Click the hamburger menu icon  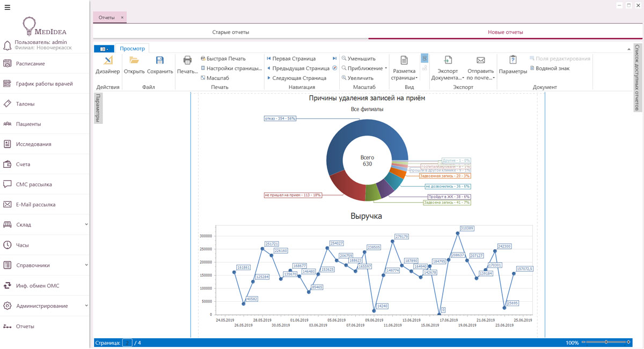click(x=8, y=8)
